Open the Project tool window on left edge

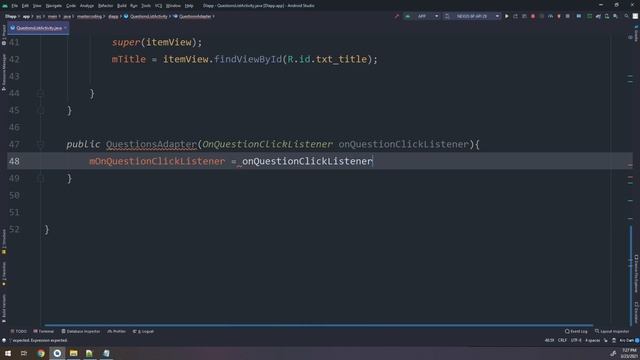pyautogui.click(x=4, y=36)
